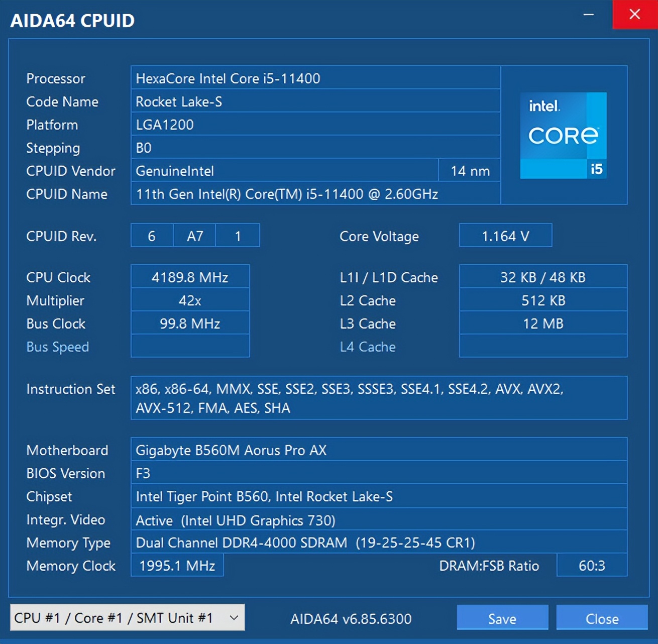Click the Core Voltage value 1.164 V
This screenshot has width=658, height=644.
(505, 236)
